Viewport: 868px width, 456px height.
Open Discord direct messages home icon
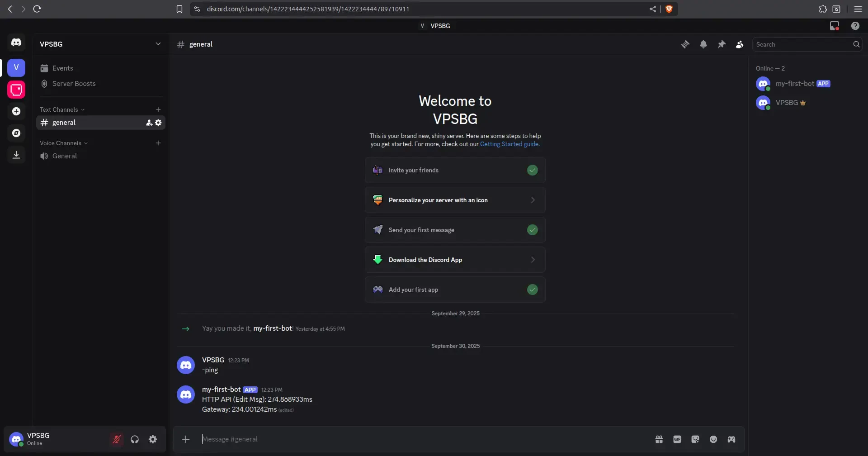click(16, 43)
